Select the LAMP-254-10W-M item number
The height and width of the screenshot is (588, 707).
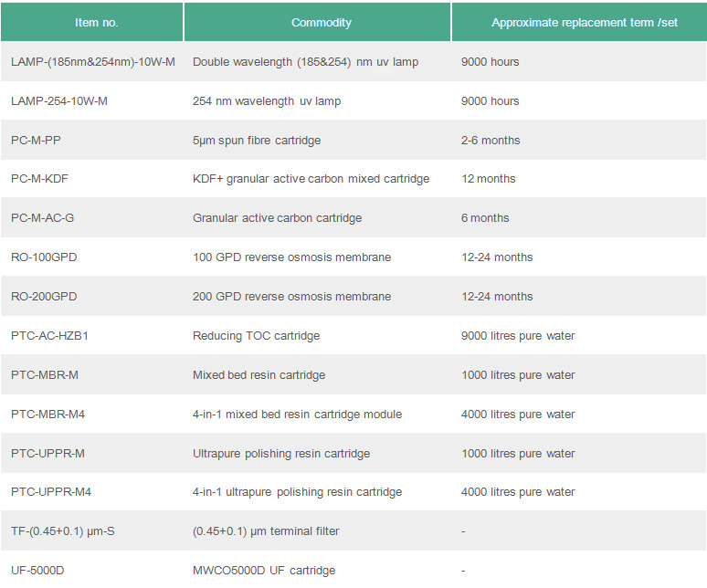(x=59, y=101)
